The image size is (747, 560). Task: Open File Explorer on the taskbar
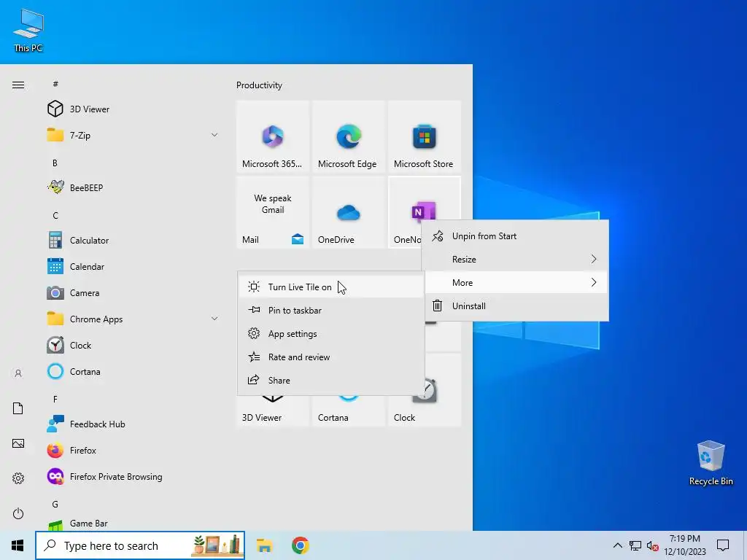[264, 545]
